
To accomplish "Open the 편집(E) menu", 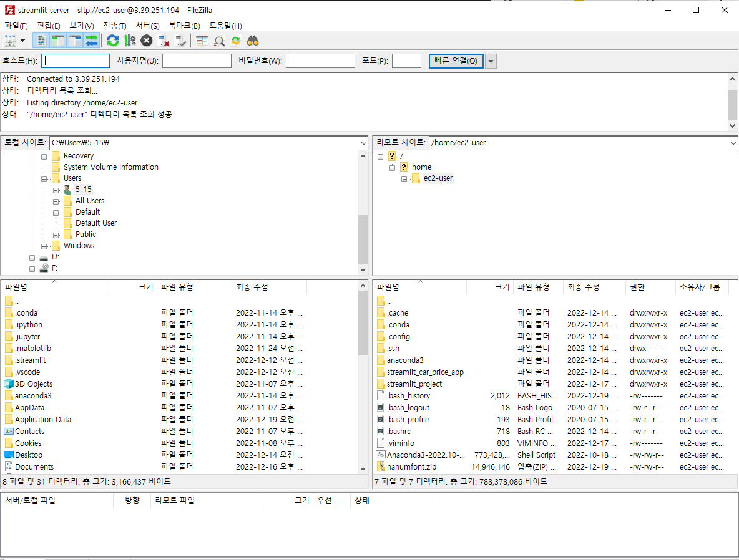I will point(49,26).
